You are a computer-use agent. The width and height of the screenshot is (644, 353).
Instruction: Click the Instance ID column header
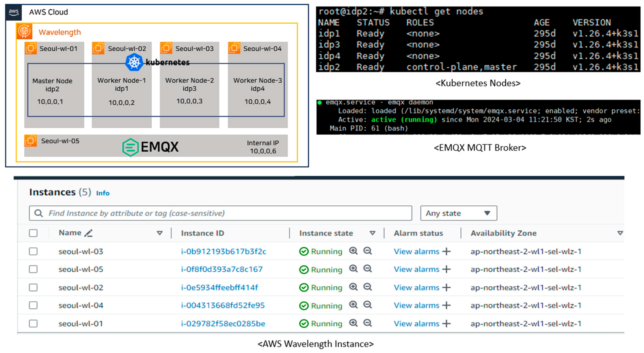[x=202, y=233]
